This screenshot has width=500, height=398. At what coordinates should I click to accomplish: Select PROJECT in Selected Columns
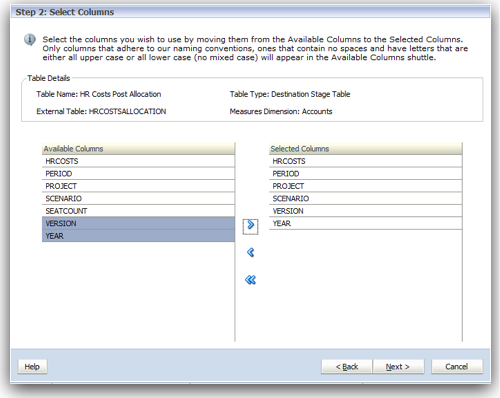tap(366, 186)
